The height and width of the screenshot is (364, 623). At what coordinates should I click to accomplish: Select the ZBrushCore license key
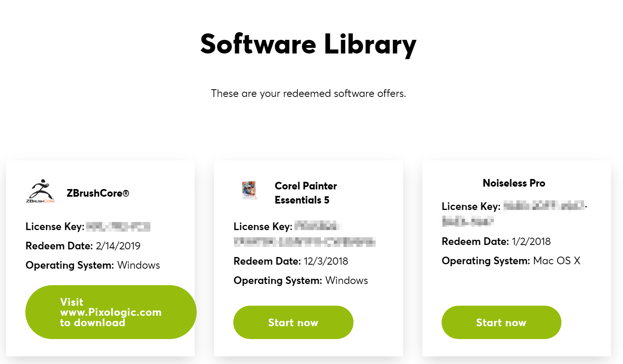pyautogui.click(x=117, y=226)
